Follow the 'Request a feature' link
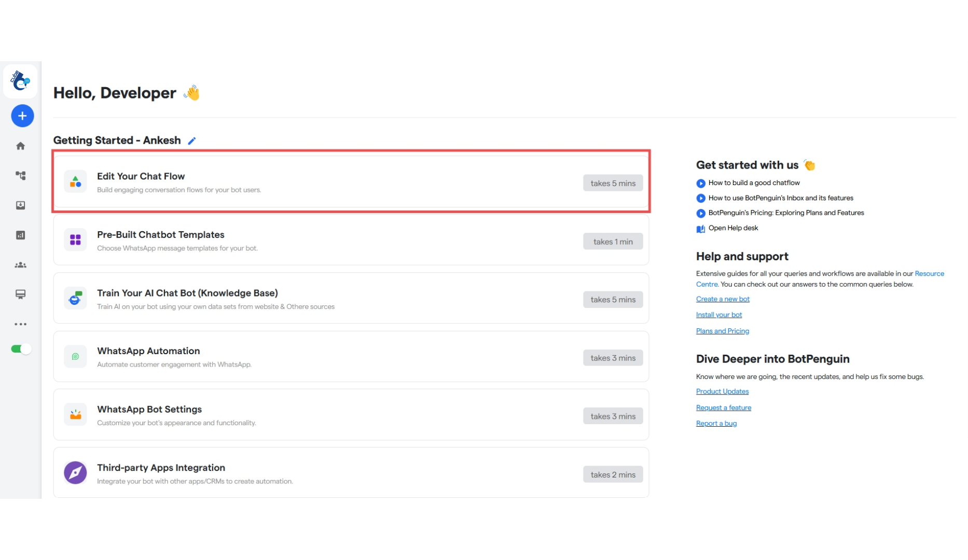This screenshot has width=968, height=560. 724,408
